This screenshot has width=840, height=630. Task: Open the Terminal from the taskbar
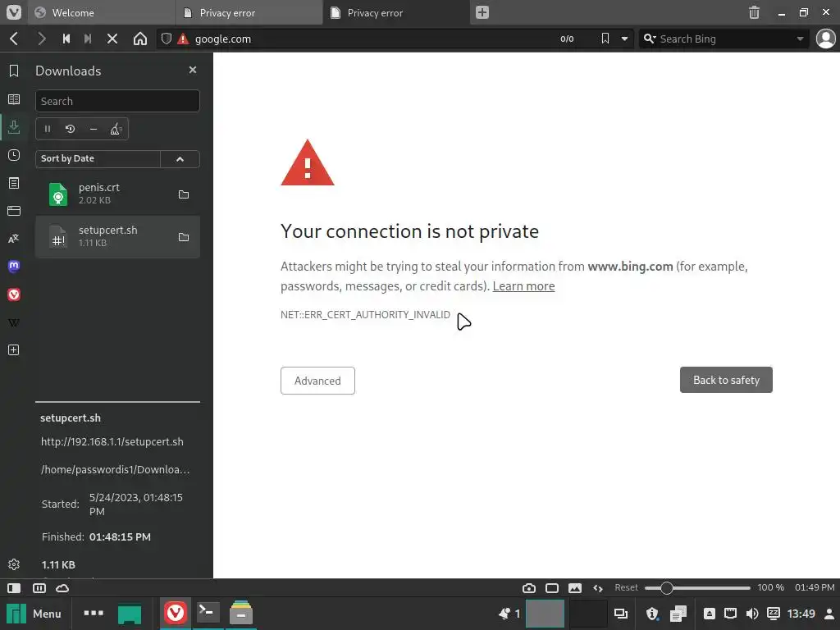(x=208, y=612)
